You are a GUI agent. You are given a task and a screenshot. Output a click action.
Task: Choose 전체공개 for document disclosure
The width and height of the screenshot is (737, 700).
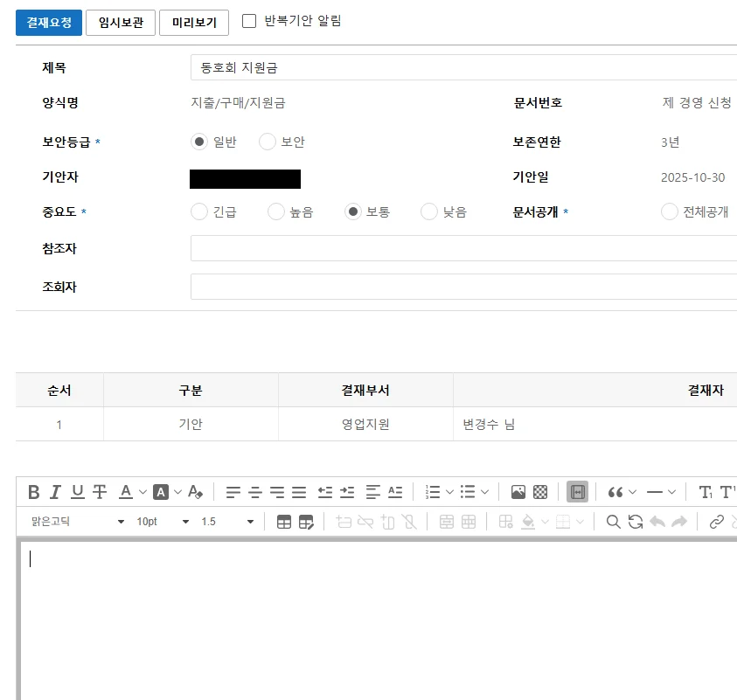pos(670,211)
